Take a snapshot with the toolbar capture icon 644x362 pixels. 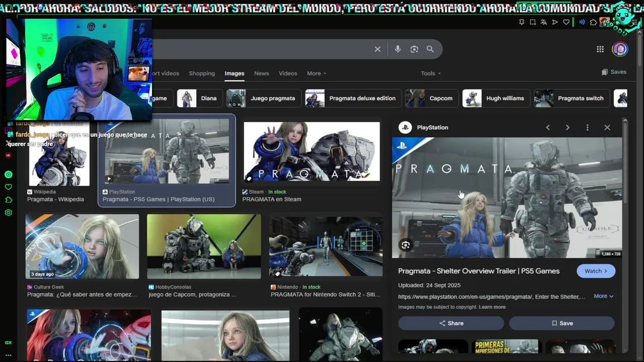533,22
